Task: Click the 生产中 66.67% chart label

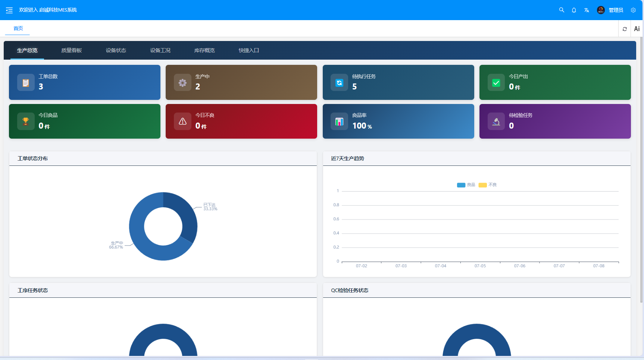Action: pyautogui.click(x=116, y=245)
